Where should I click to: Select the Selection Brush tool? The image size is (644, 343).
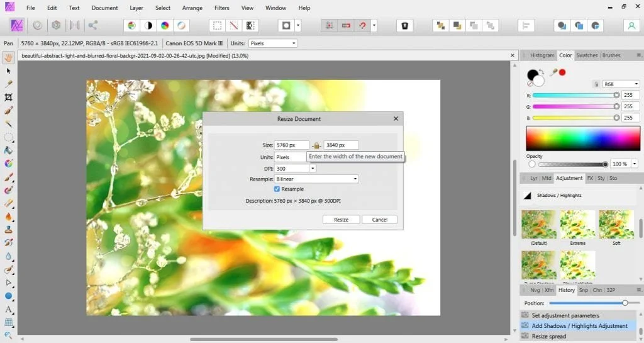pyautogui.click(x=8, y=111)
